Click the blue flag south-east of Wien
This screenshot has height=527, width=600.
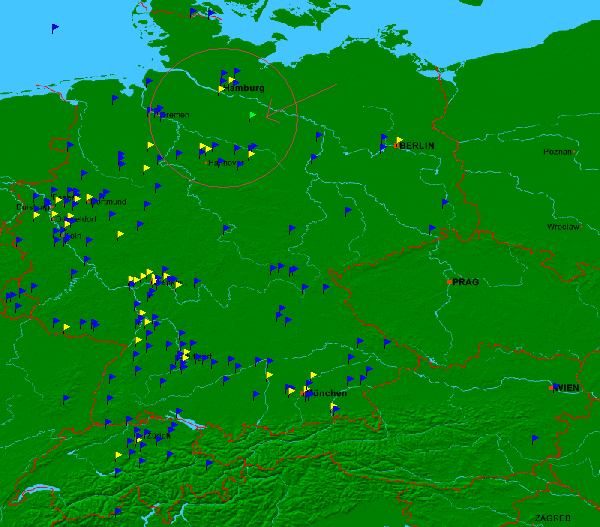tap(534, 439)
